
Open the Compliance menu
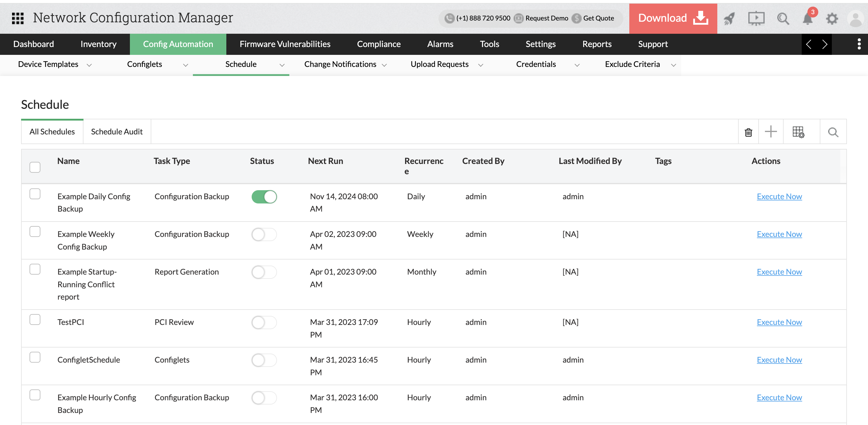pos(379,44)
